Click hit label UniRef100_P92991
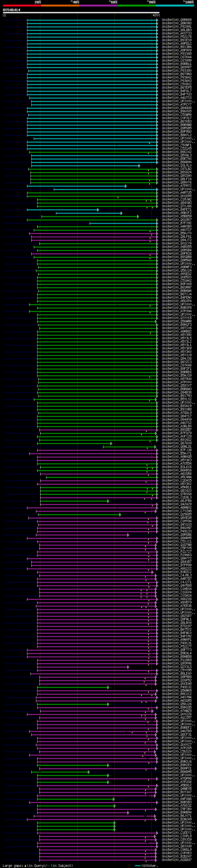 coord(177,26)
